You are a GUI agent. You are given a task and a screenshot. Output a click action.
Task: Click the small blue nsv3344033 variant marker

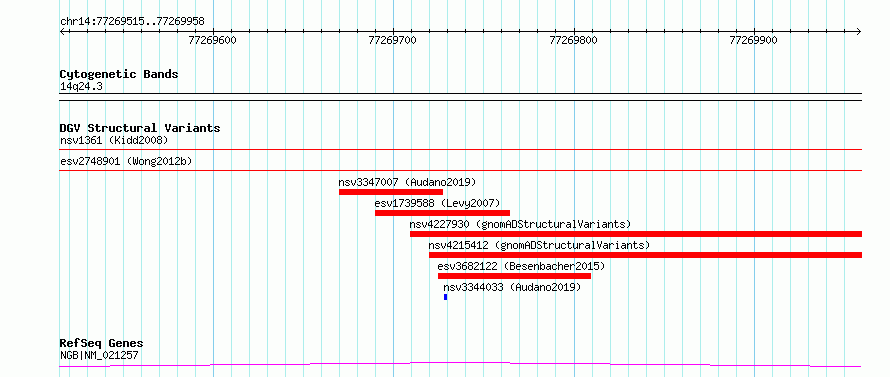(x=446, y=297)
